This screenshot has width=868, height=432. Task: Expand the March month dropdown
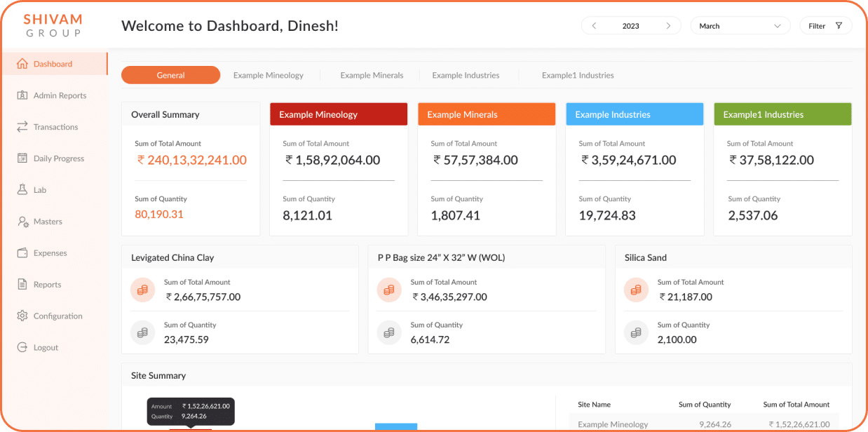(740, 26)
